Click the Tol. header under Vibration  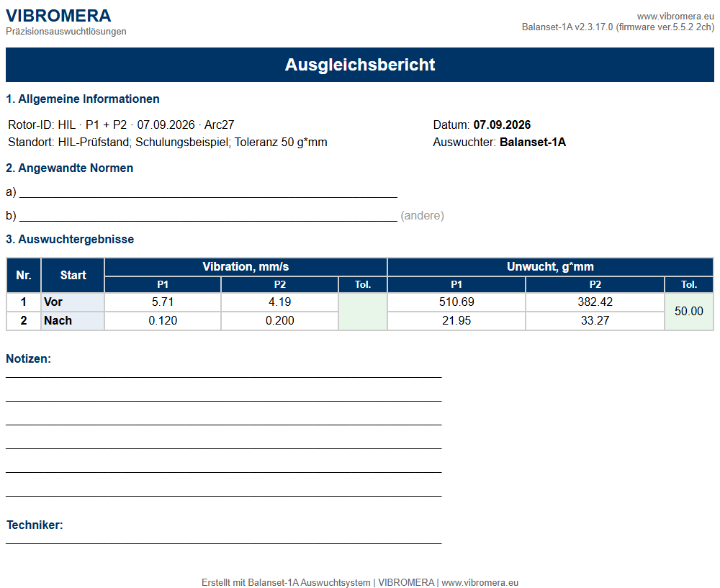coord(363,284)
